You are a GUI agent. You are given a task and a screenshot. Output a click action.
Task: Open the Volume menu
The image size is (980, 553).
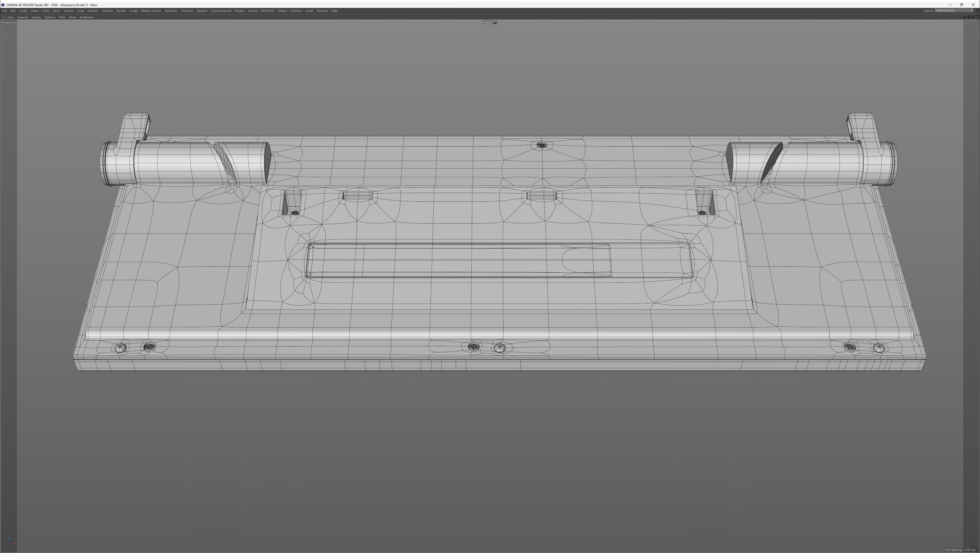coord(68,11)
